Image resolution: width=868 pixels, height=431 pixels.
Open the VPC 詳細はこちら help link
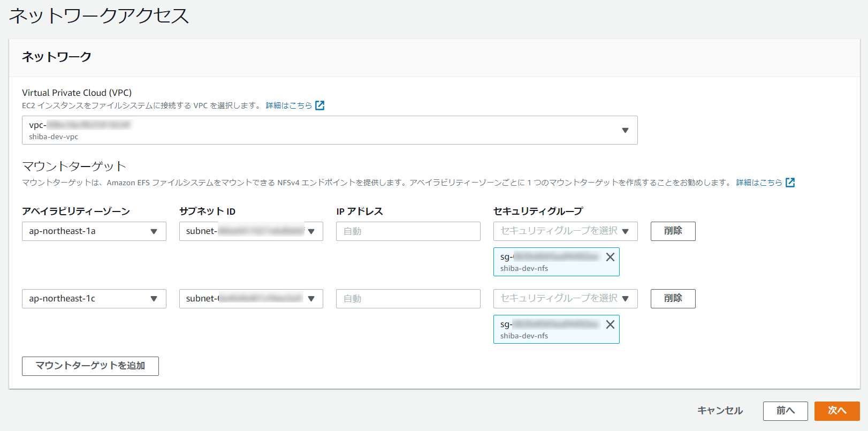click(289, 105)
